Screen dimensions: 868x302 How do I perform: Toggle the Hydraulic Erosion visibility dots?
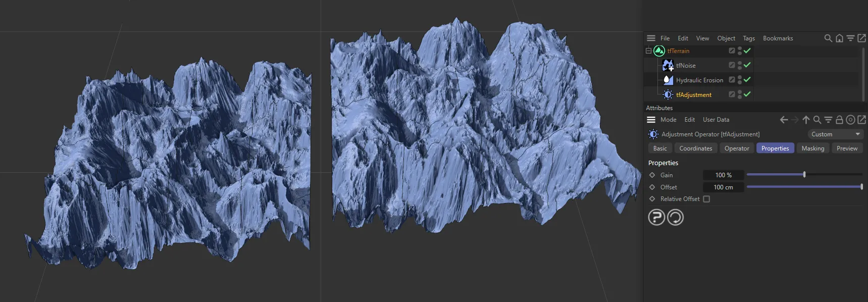(740, 80)
